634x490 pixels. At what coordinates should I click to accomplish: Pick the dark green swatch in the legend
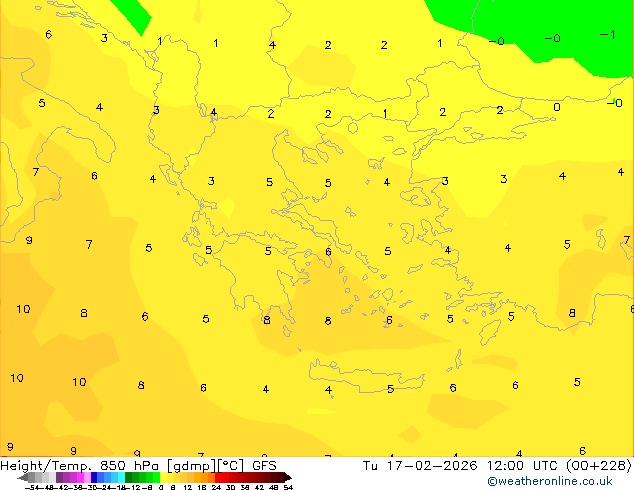[129, 477]
